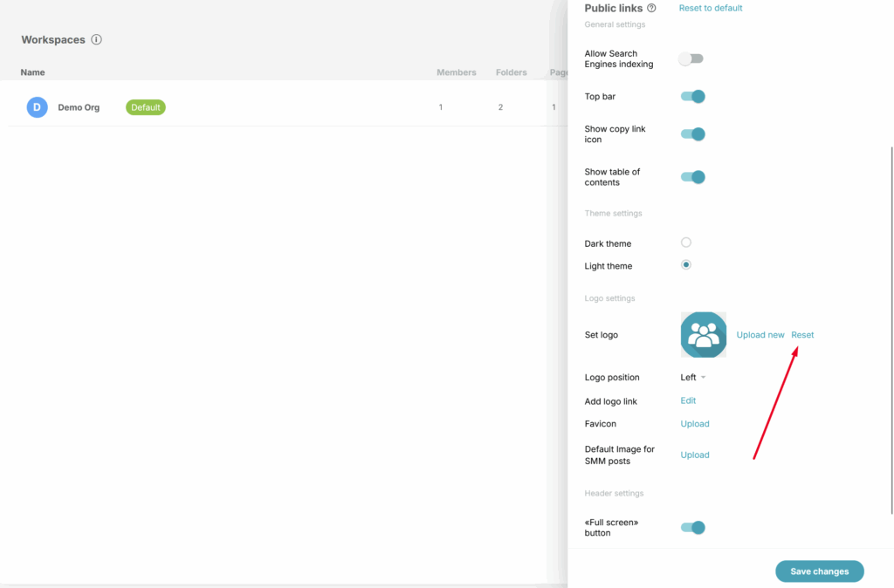The height and width of the screenshot is (588, 894).
Task: Click the Workspaces info icon
Action: click(96, 39)
